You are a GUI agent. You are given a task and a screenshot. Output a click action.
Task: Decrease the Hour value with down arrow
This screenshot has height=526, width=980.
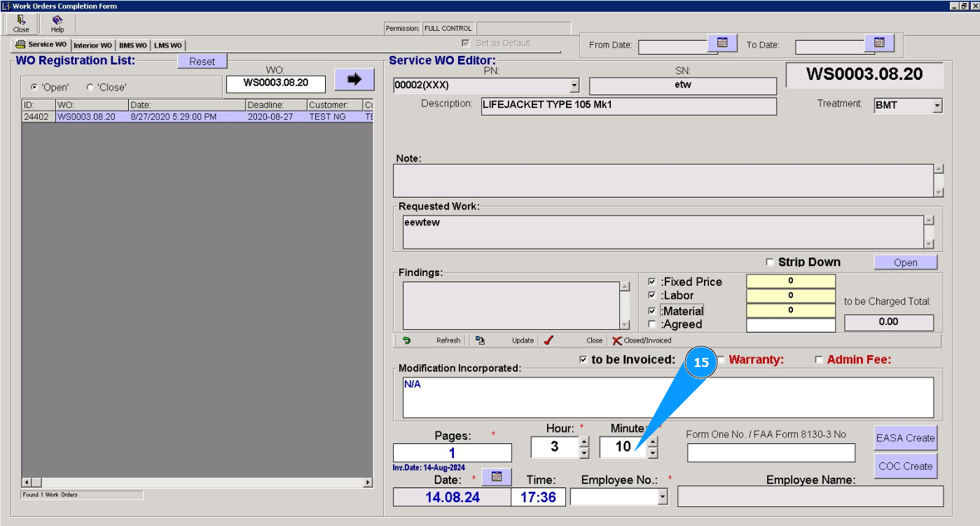(x=584, y=452)
